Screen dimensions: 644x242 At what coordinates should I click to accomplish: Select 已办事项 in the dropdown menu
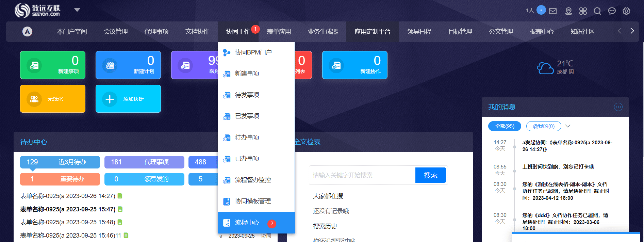point(256,159)
